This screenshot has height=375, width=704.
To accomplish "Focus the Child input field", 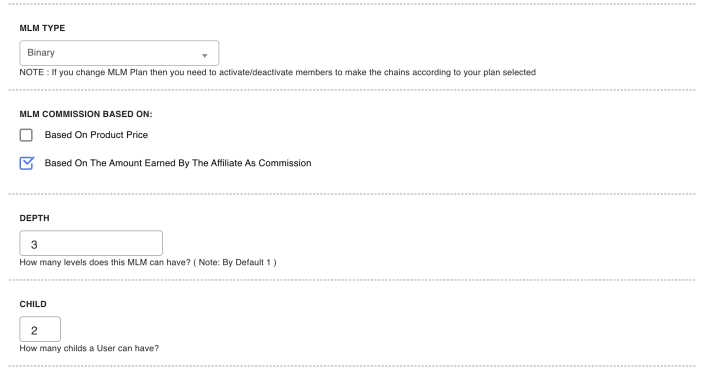I will (40, 329).
